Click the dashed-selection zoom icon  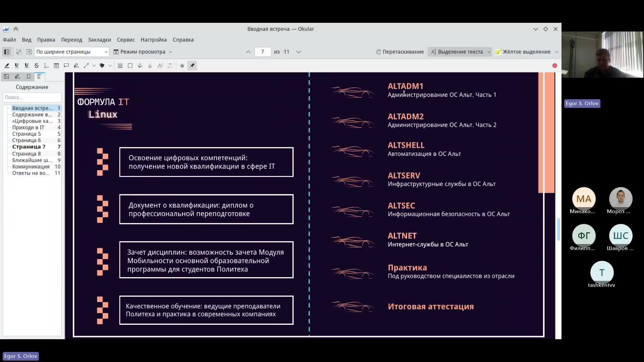(x=19, y=52)
